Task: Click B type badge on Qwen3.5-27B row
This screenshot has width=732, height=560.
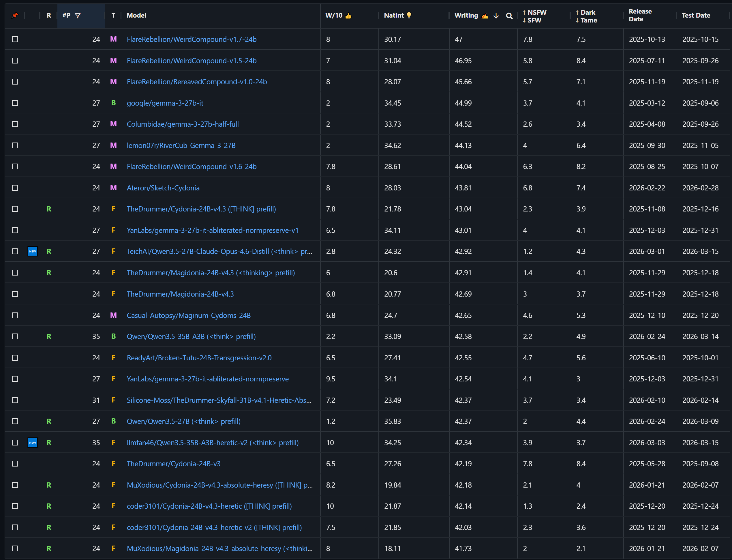Action: pyautogui.click(x=113, y=421)
